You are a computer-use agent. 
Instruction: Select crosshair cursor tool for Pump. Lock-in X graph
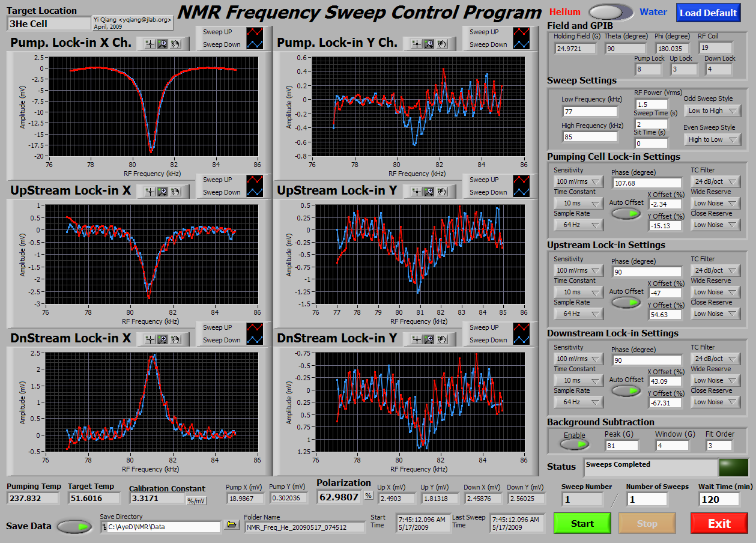click(149, 43)
